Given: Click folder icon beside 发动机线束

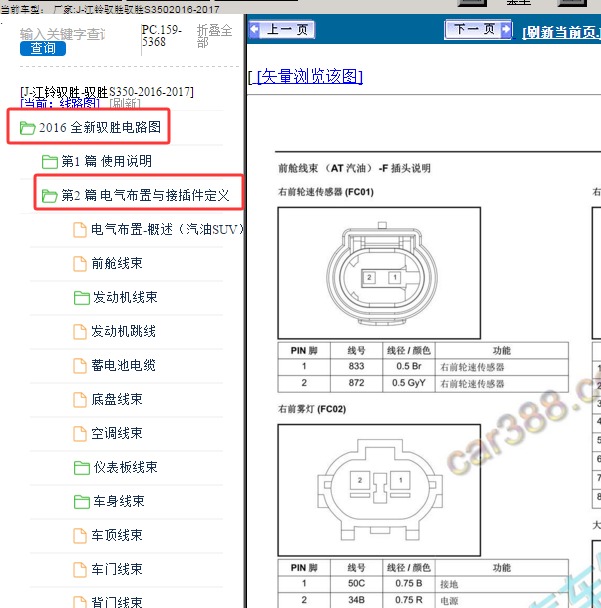Looking at the screenshot, I should pyautogui.click(x=82, y=297).
